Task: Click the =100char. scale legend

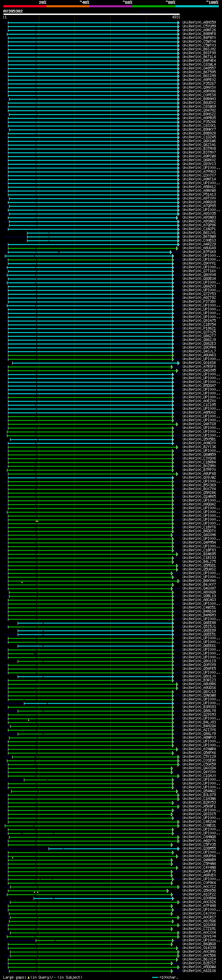Action: pos(165,977)
